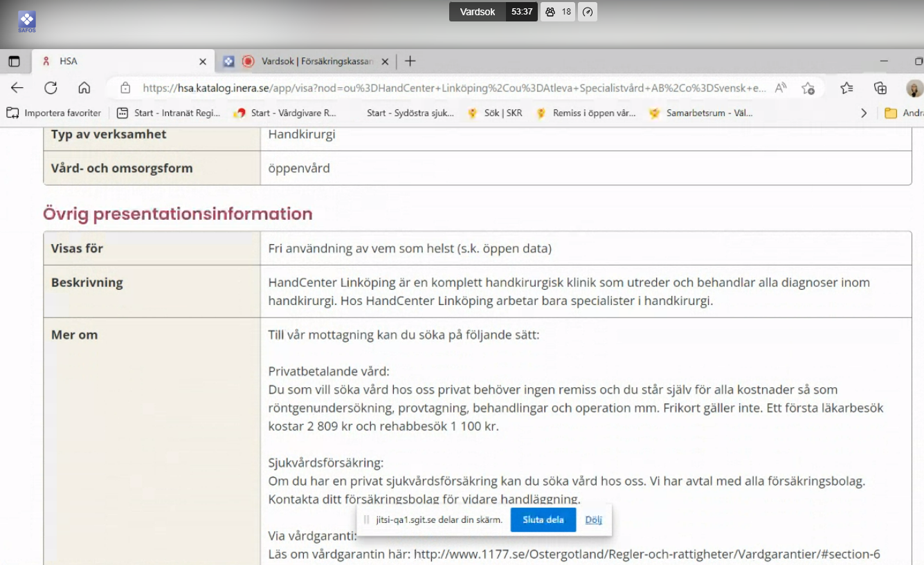The image size is (924, 565).
Task: Reload the current HSA page
Action: (51, 88)
